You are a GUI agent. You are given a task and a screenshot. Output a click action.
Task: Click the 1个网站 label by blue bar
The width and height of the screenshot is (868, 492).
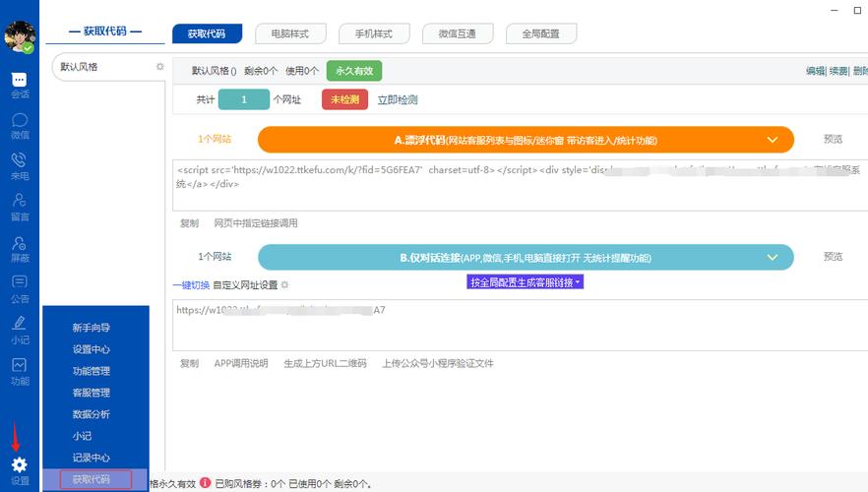click(215, 256)
